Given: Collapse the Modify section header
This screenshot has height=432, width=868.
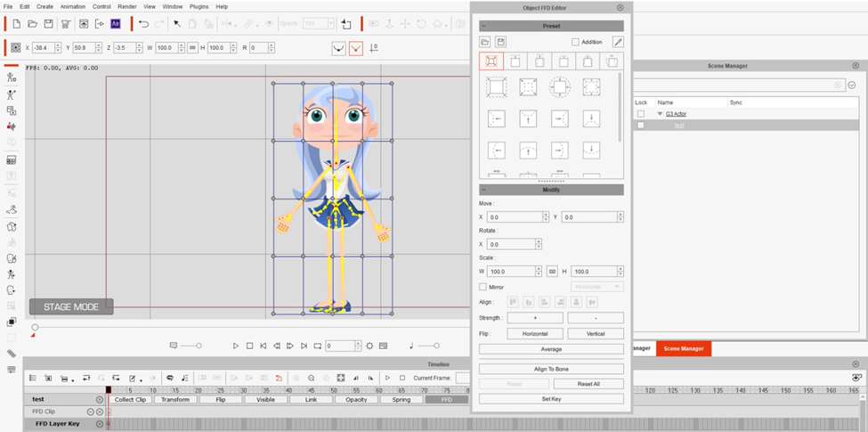Looking at the screenshot, I should coord(484,190).
